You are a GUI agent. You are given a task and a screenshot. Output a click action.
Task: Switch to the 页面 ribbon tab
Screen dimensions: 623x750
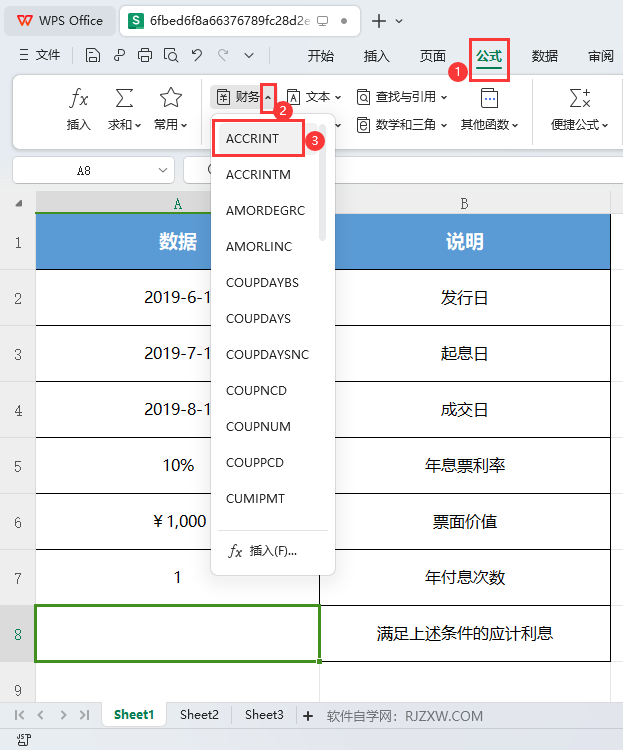pos(433,56)
